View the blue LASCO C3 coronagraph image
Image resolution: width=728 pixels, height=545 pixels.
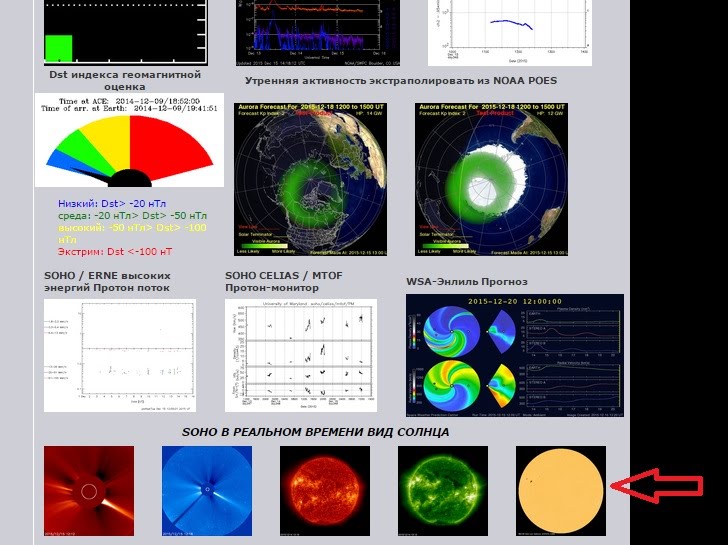click(207, 491)
